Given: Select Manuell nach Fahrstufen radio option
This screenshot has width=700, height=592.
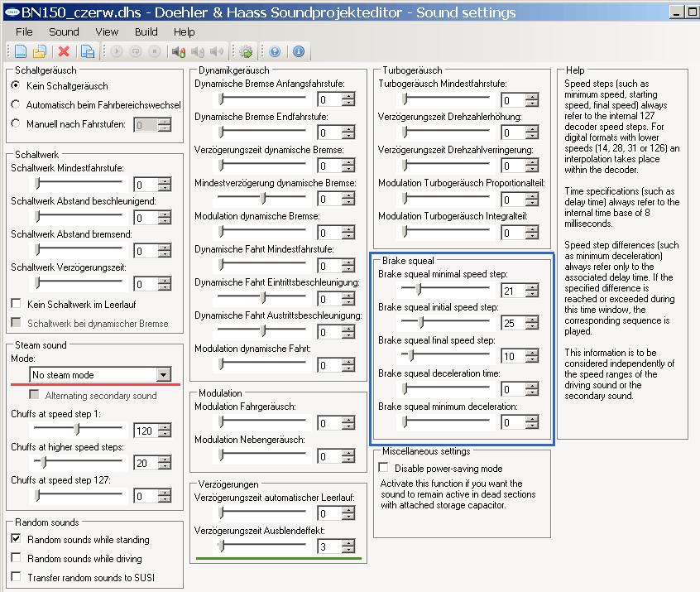Looking at the screenshot, I should pos(16,123).
